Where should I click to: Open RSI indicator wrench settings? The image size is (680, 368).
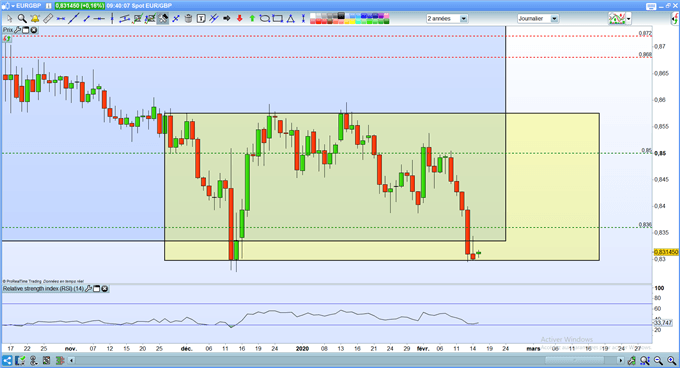pos(88,289)
